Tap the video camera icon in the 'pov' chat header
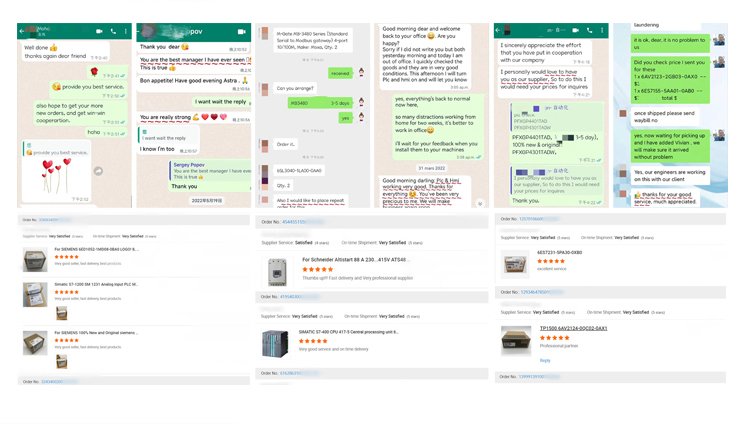 pos(242,32)
